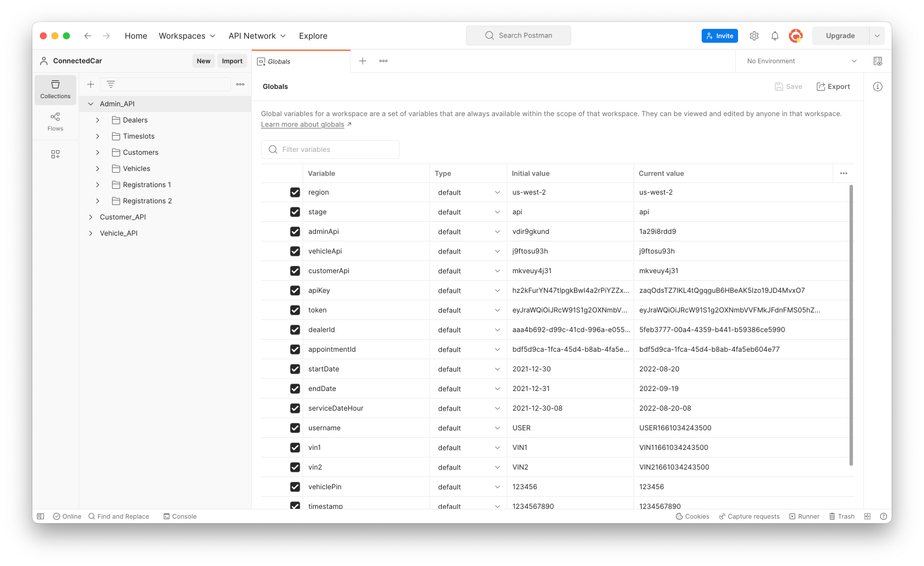This screenshot has width=924, height=566.
Task: Configure sidebar with the grid-plus icon
Action: click(x=55, y=154)
